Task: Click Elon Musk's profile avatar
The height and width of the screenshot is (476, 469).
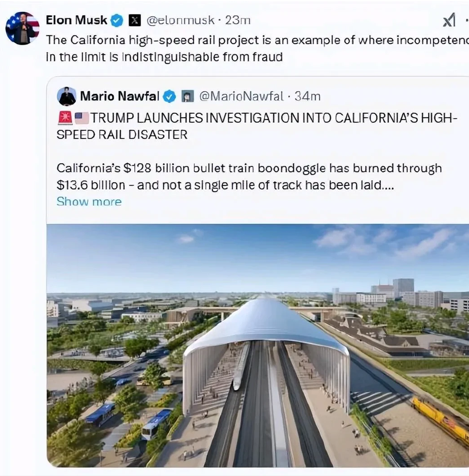Action: (22, 28)
